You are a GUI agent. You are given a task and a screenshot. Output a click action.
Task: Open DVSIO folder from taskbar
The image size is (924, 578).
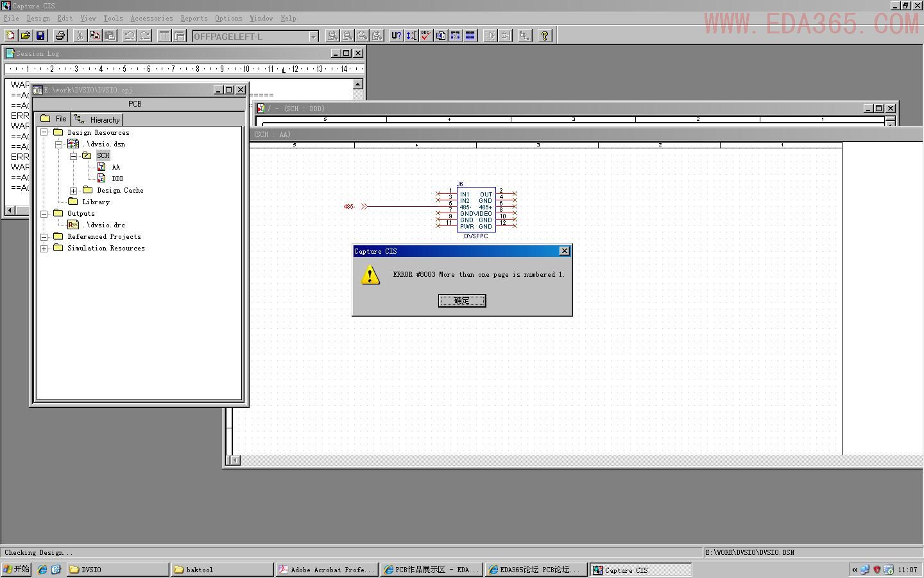click(x=118, y=570)
